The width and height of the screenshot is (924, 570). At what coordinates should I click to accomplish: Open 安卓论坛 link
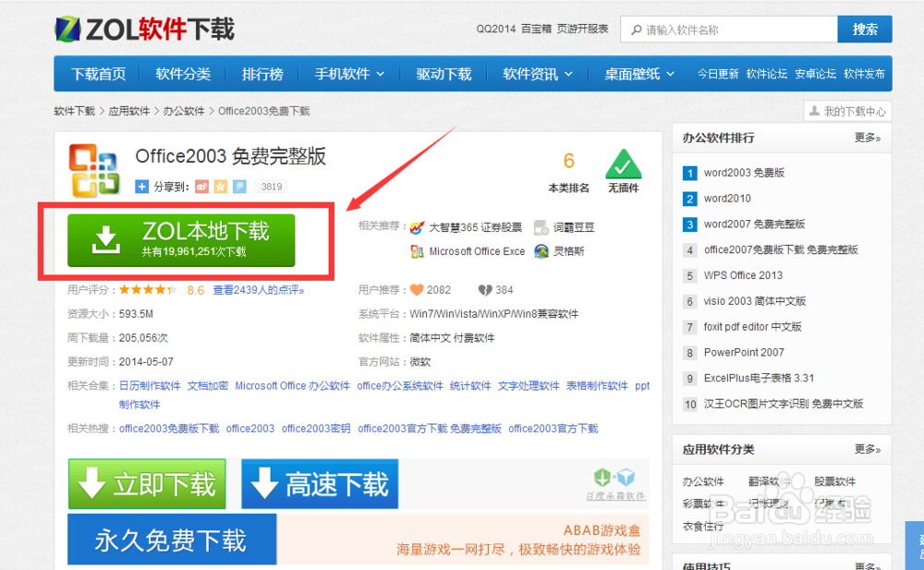pos(816,74)
